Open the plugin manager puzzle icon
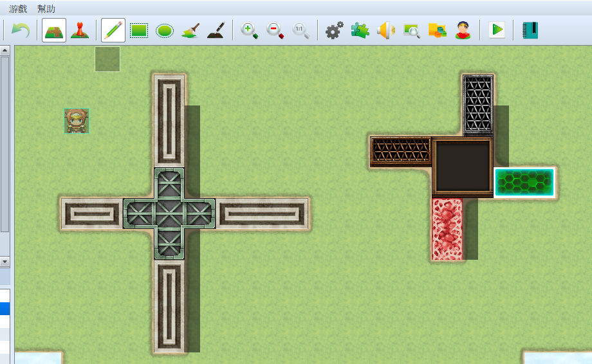Screen dimensions: 592x364 360,30
